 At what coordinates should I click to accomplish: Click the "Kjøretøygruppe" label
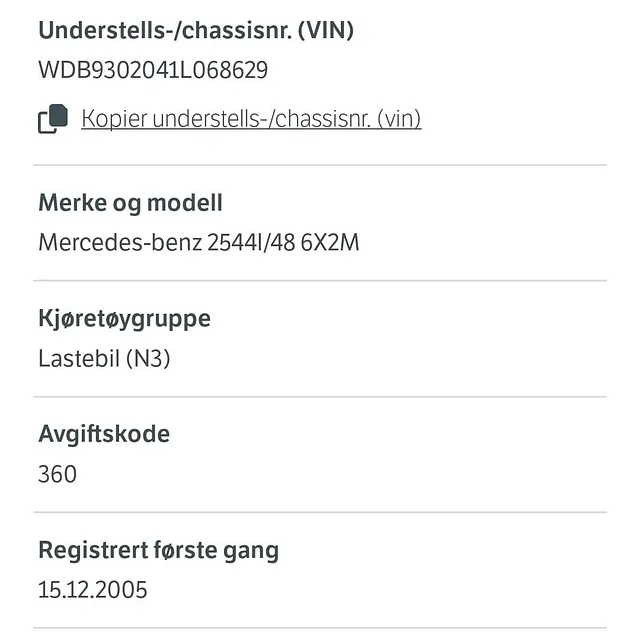(124, 319)
